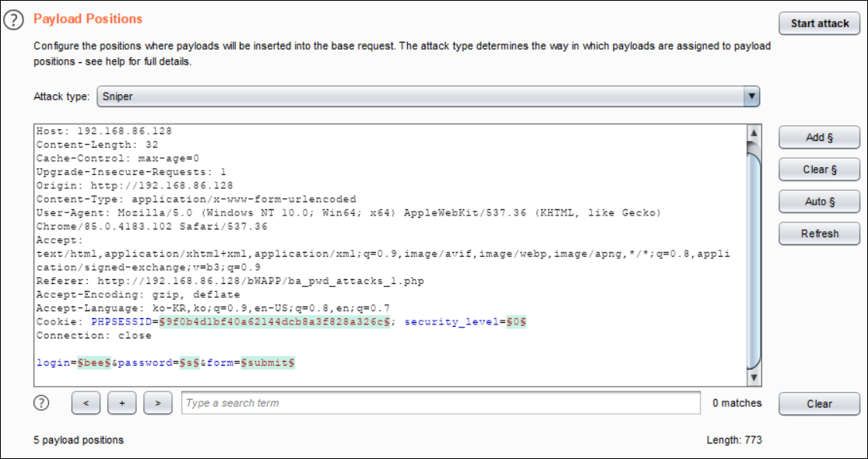
Task: Click the '5 payload positions' status text
Action: click(x=79, y=440)
